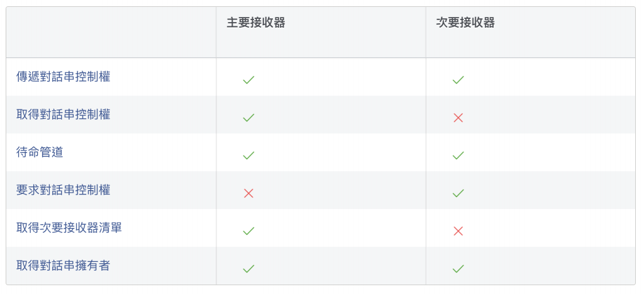Follow the 待命管道 link
Screen dimensions: 644x294
[40, 152]
